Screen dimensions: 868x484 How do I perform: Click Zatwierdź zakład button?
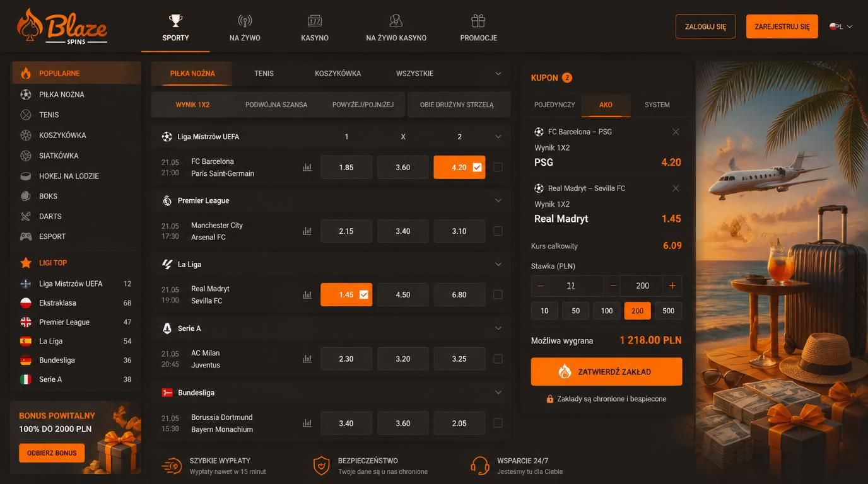(606, 372)
